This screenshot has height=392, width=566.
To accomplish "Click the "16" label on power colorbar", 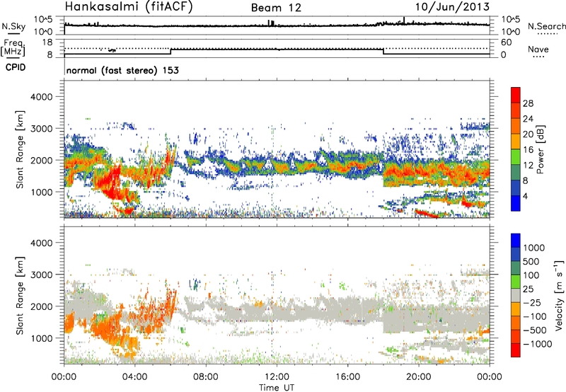I will click(528, 150).
